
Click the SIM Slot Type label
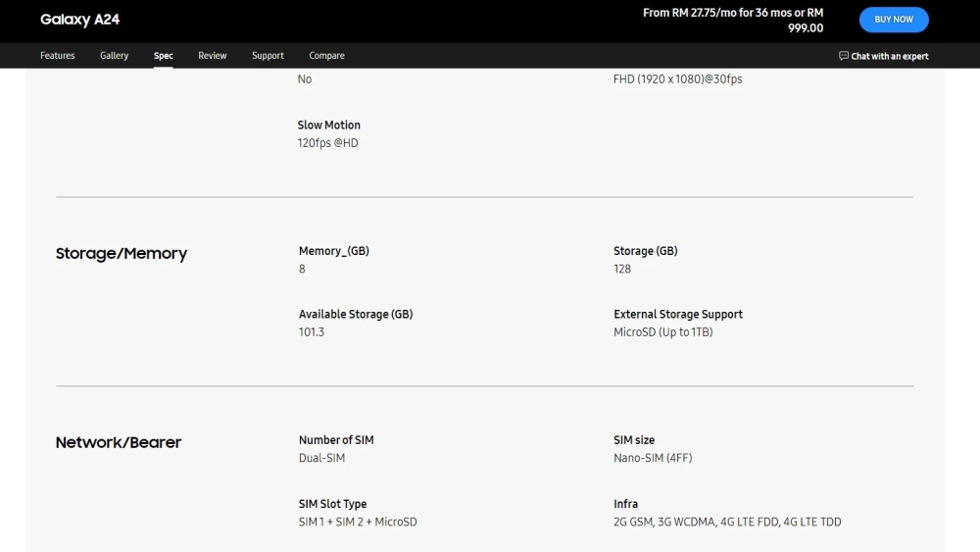pyautogui.click(x=332, y=504)
